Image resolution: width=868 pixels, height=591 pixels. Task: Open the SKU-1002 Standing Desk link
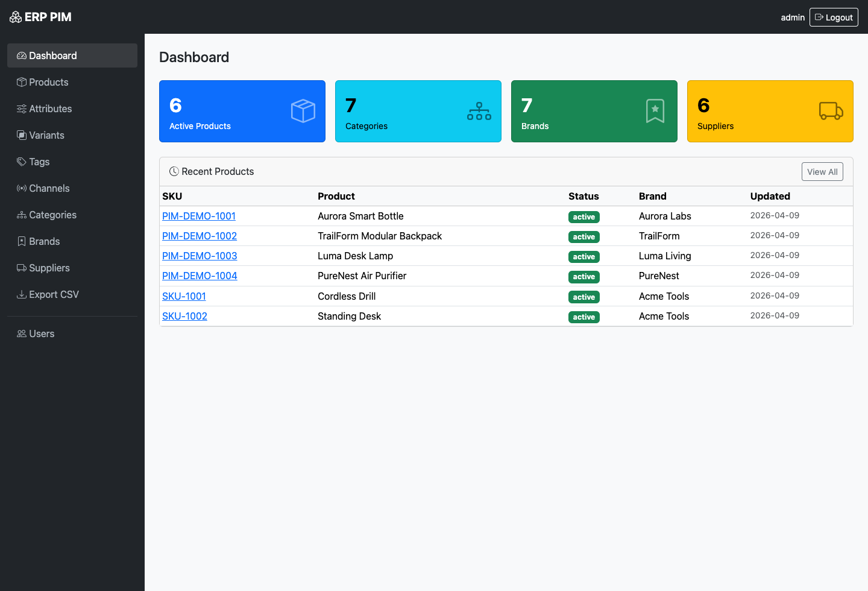[184, 316]
